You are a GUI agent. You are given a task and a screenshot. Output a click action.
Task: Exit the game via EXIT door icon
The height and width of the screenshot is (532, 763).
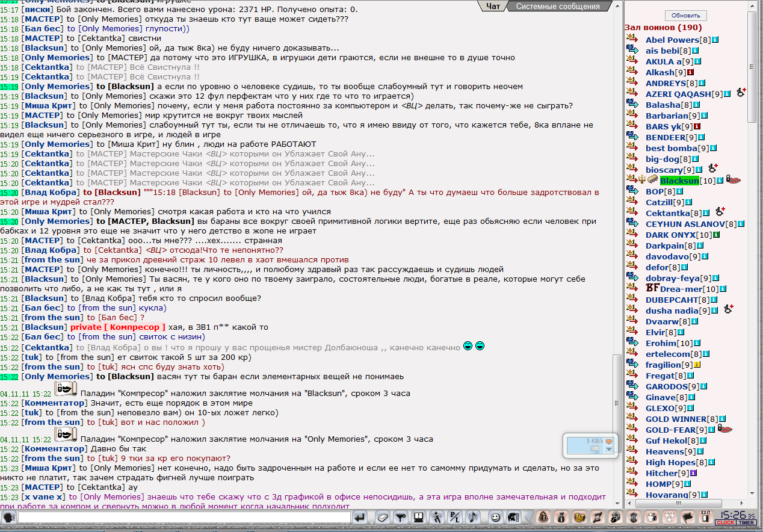pos(705,517)
